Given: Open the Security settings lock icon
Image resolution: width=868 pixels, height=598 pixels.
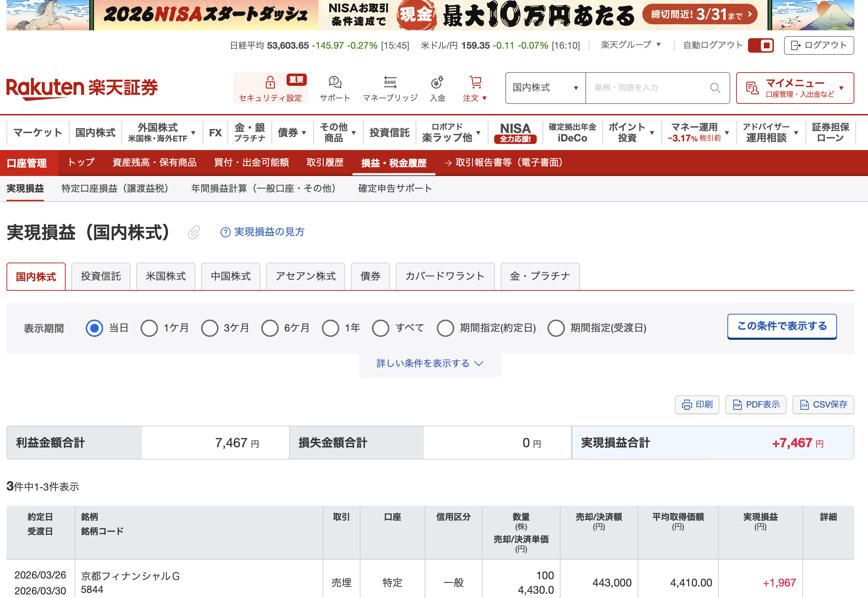Looking at the screenshot, I should tap(270, 82).
